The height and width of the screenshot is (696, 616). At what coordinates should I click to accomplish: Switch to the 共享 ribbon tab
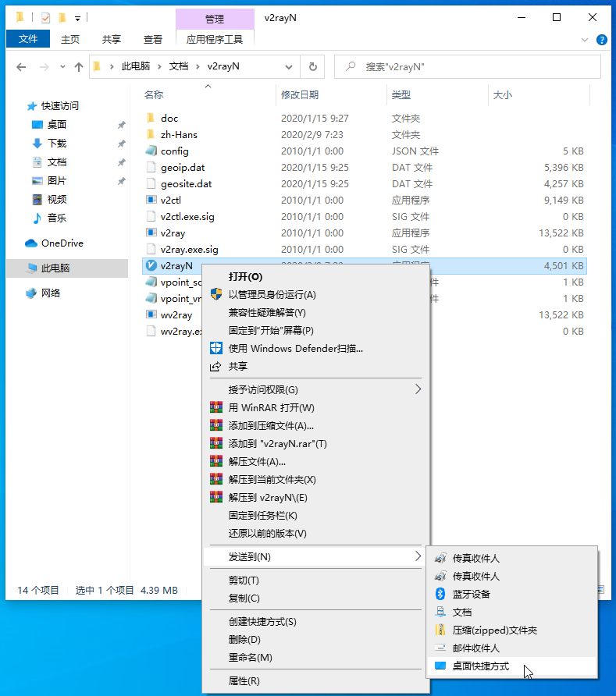(x=112, y=40)
